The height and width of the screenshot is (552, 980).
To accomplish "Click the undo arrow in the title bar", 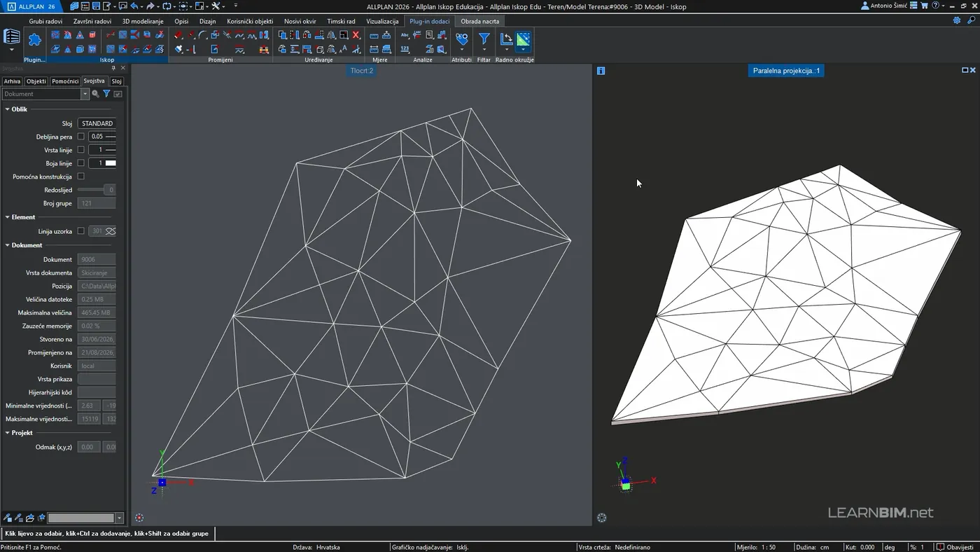I will click(134, 6).
